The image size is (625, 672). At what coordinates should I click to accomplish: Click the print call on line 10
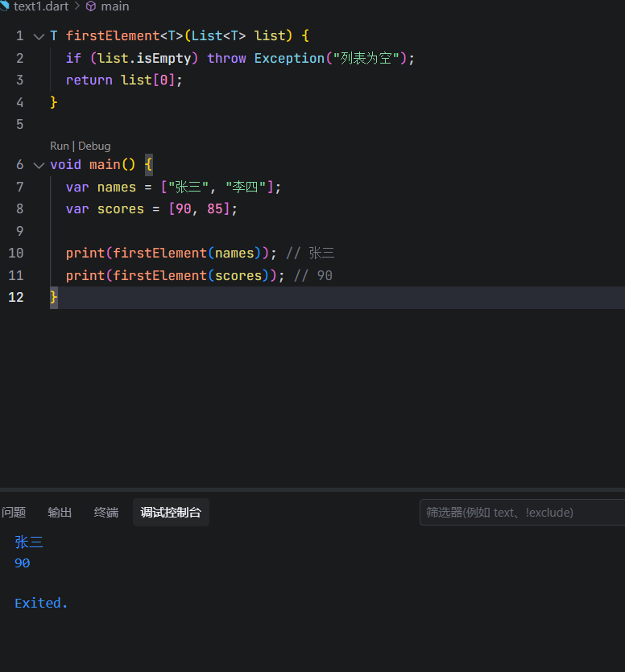85,254
